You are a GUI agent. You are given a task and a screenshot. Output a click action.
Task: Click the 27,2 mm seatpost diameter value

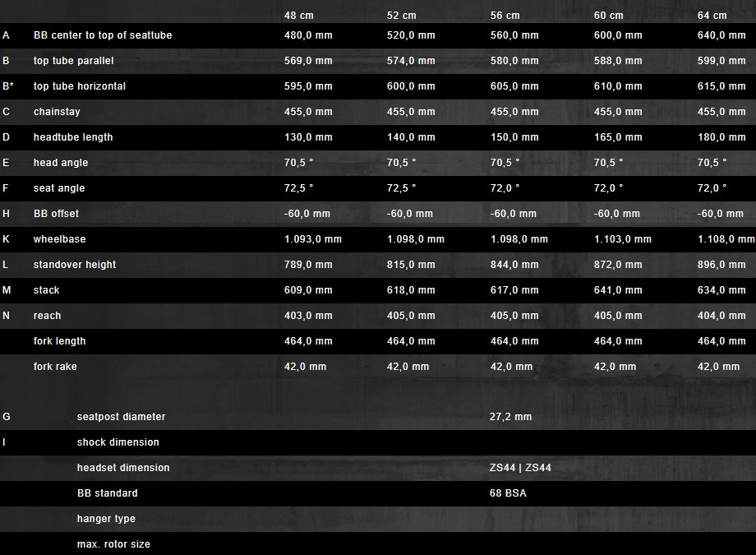coord(511,417)
